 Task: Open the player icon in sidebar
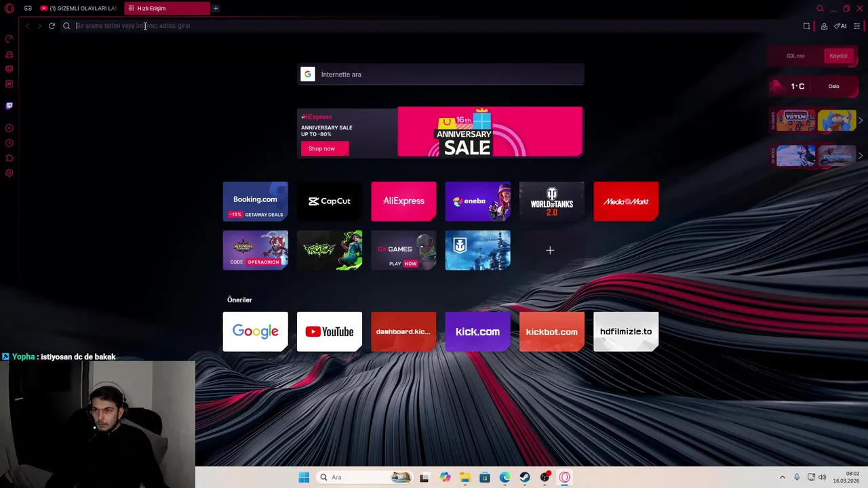coord(9,128)
